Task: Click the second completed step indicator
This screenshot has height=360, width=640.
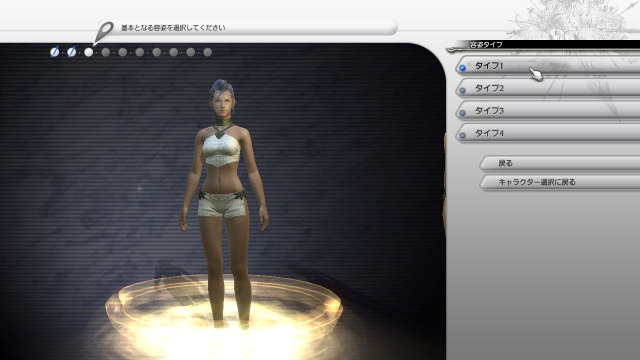Action: pos(71,52)
